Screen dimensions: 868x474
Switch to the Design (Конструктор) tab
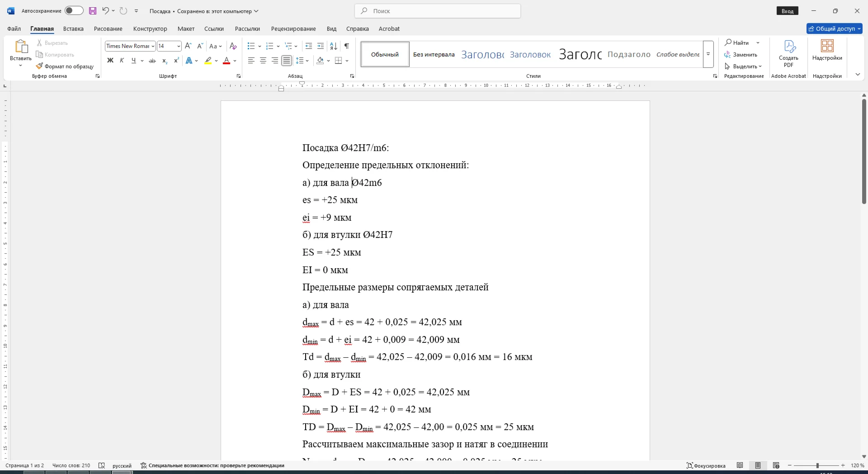pos(150,28)
